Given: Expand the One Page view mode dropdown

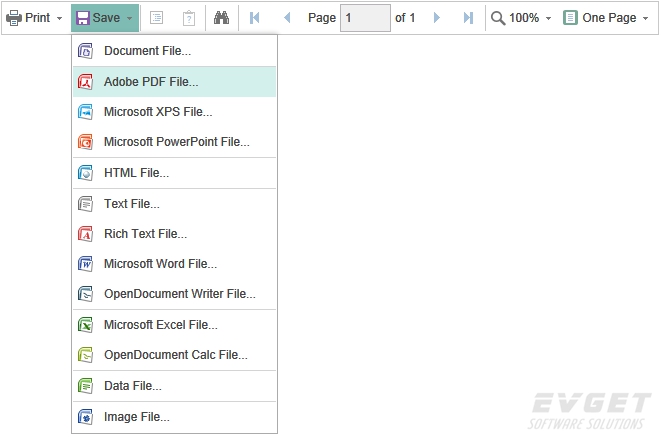Looking at the screenshot, I should coord(645,18).
